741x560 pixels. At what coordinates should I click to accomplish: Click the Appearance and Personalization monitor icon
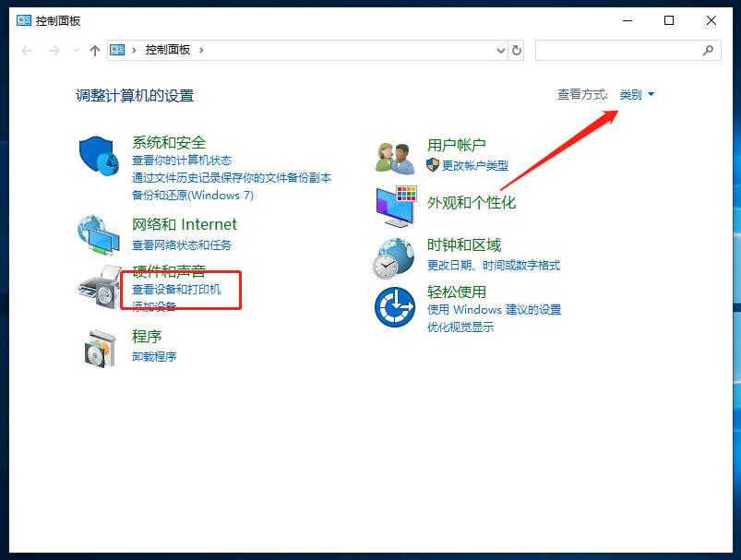[396, 207]
